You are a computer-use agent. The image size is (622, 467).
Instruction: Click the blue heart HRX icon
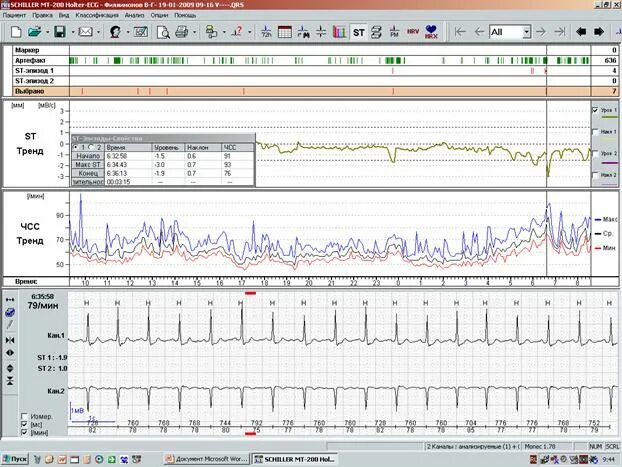click(431, 32)
